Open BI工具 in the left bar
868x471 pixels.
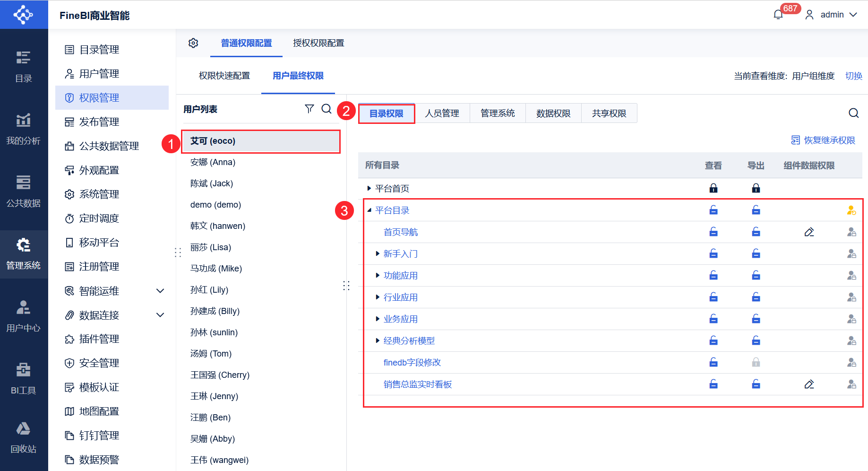coord(24,379)
